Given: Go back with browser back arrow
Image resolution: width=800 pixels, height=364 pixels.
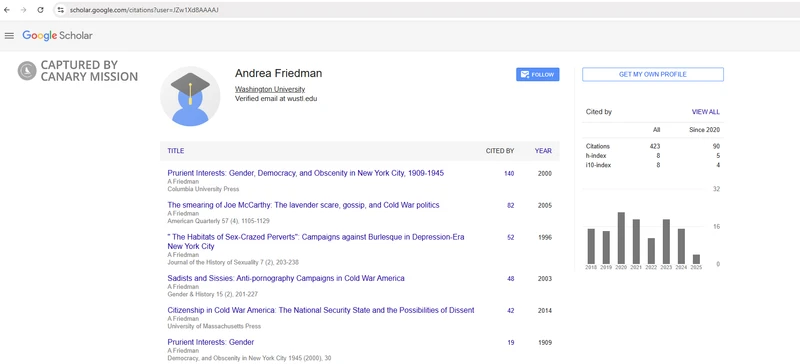Looking at the screenshot, I should pyautogui.click(x=7, y=10).
